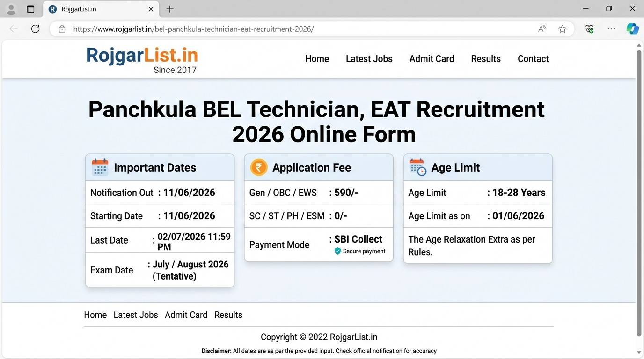The height and width of the screenshot is (359, 644).
Task: Click the Important Dates calendar icon
Action: point(100,167)
